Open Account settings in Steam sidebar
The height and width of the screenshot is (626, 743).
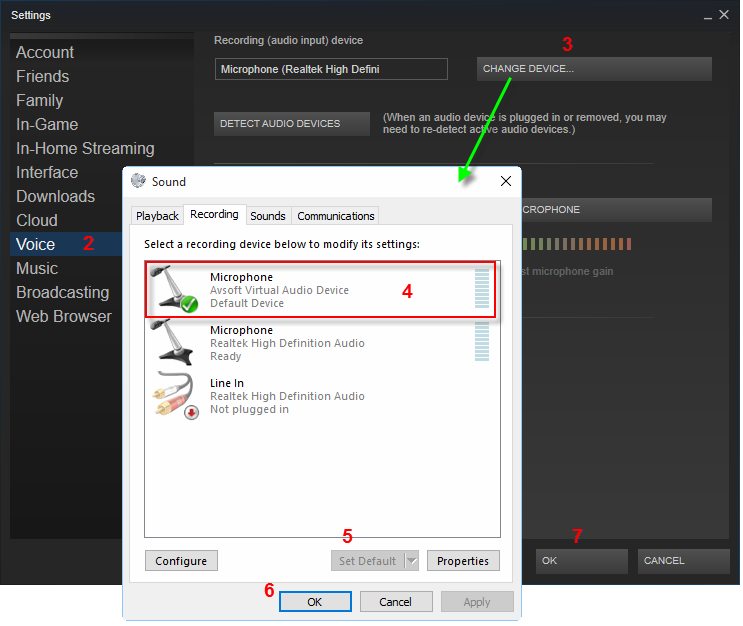click(x=45, y=52)
